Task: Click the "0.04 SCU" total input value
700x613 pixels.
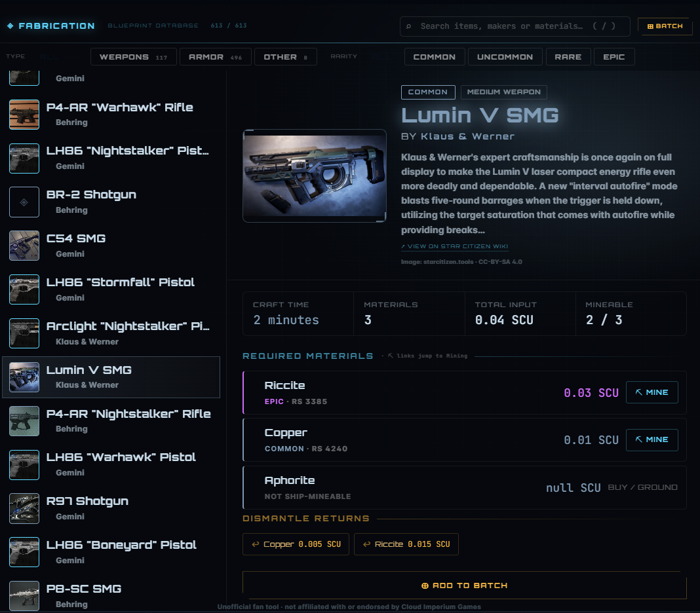Action: [504, 320]
